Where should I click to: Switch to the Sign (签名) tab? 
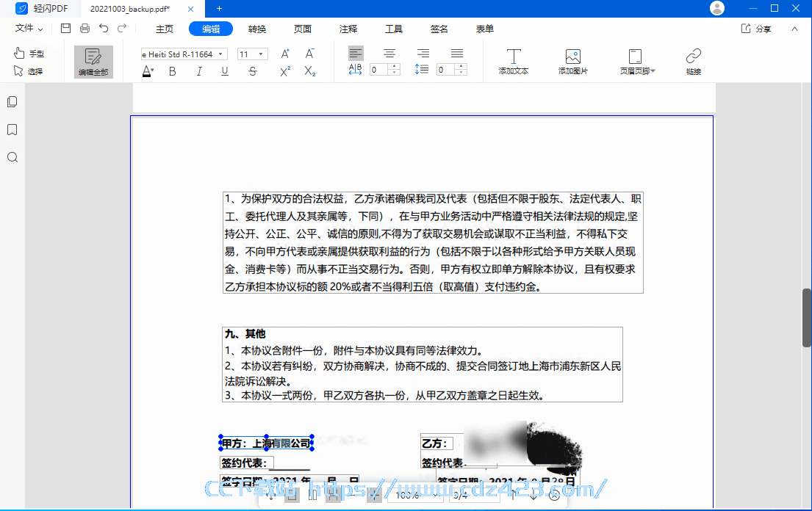[439, 29]
